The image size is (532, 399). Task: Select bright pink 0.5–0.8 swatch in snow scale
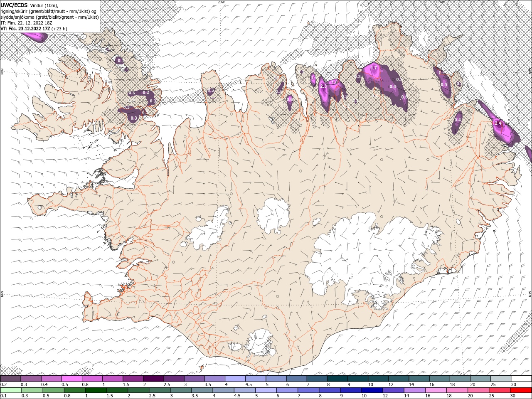[x=71, y=379]
